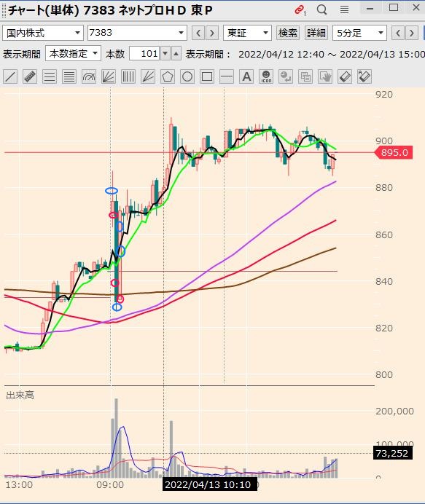This screenshot has width=425, height=504.
Task: Click the 200,000 volume axis label
Action: point(395,411)
